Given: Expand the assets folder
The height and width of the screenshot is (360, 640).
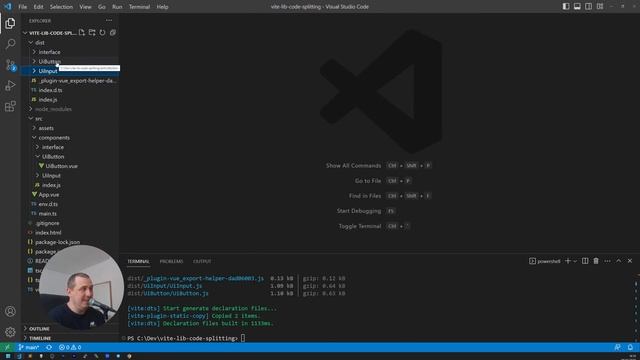Looking at the screenshot, I should [x=70, y=128].
